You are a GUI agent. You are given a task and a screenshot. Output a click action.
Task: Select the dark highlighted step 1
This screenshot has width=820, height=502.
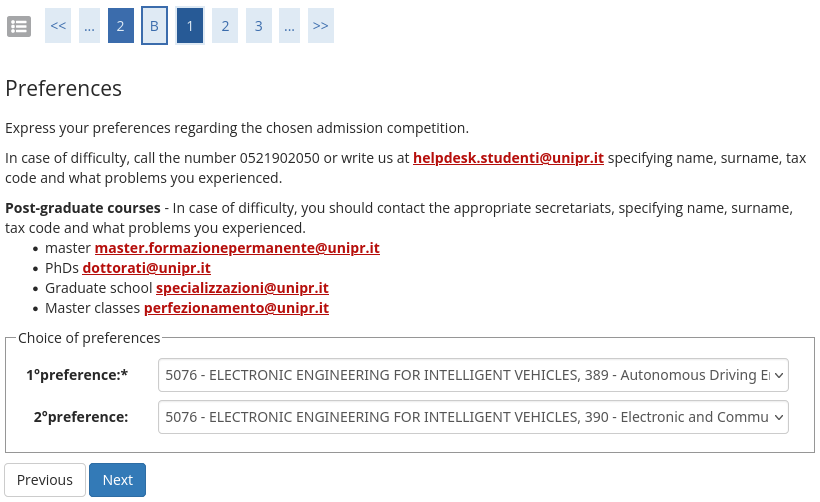tap(190, 26)
